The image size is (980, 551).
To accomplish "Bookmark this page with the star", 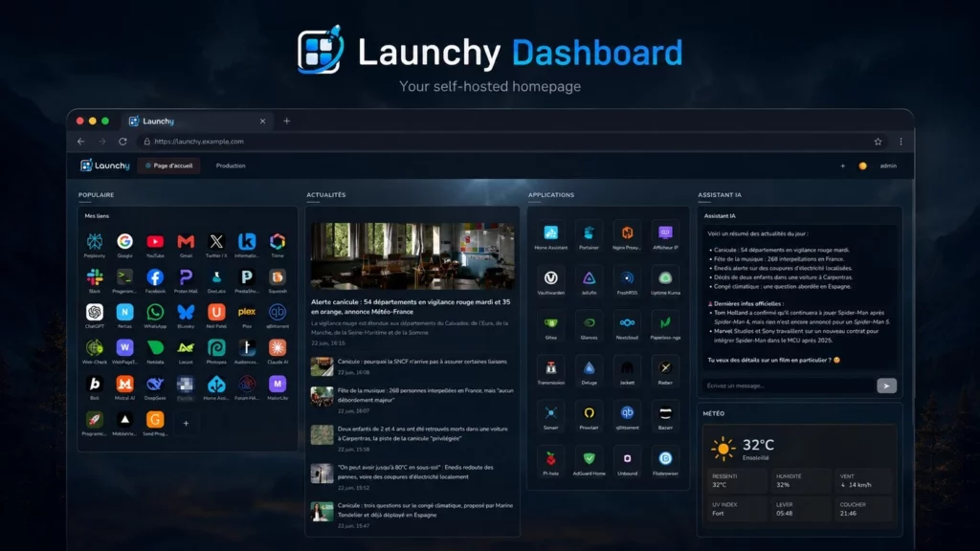I will tap(879, 142).
